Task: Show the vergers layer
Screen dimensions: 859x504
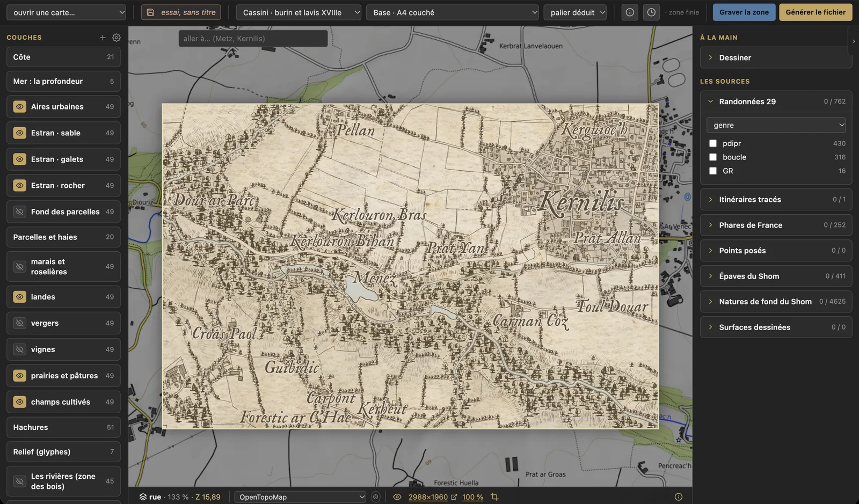Action: [20, 323]
